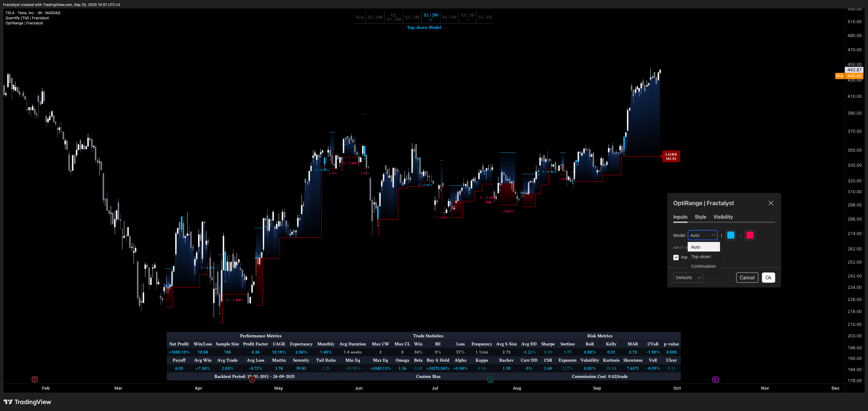Click the Sep label on the time axis

point(597,388)
